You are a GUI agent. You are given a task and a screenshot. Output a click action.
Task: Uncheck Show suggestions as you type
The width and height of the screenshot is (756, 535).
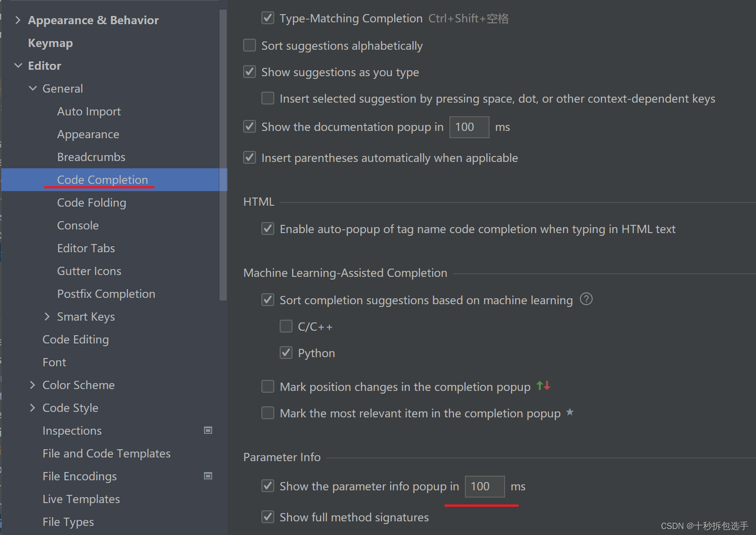[250, 72]
